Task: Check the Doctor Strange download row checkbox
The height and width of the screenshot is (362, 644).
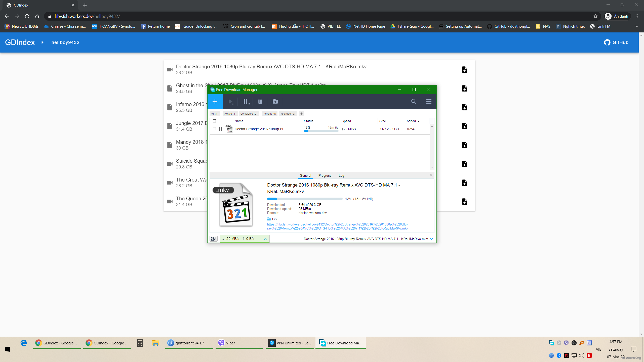Action: point(214,129)
